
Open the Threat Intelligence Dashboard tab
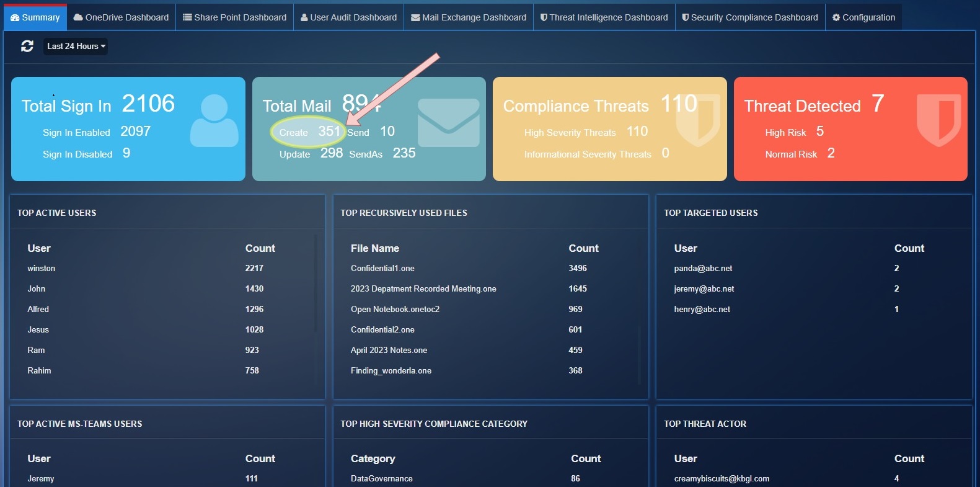[604, 17]
